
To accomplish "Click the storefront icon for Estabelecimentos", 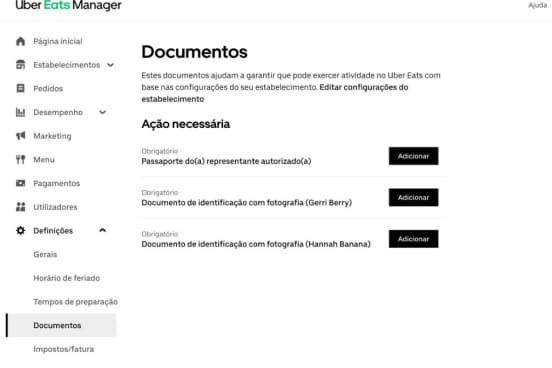I will pyautogui.click(x=20, y=65).
